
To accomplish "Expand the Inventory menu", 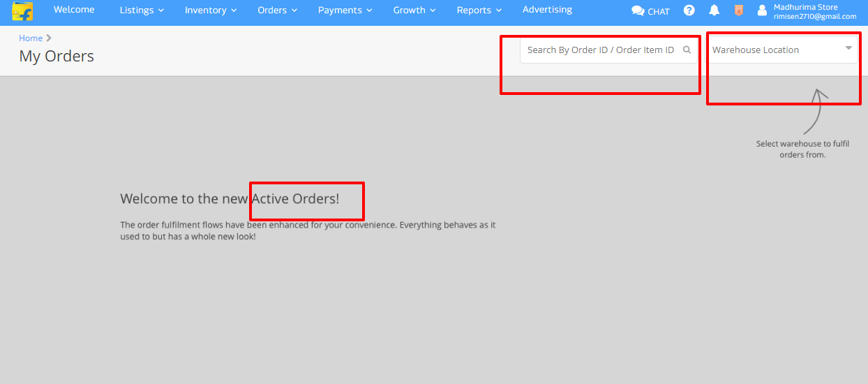I will pyautogui.click(x=211, y=10).
